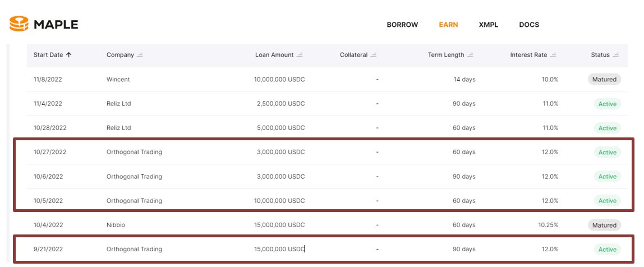Click the 10/4/2022 start date cell
The image size is (644, 267).
click(x=48, y=225)
